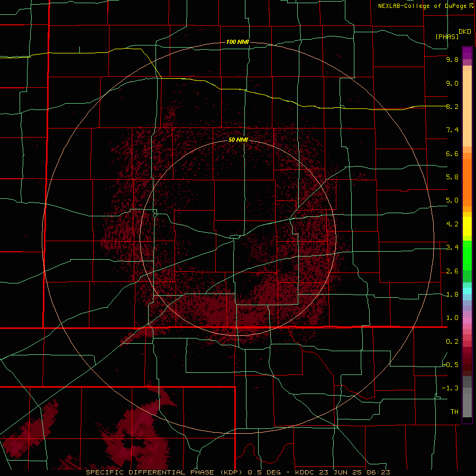Click the 8.2 value on the color scale

[452, 106]
